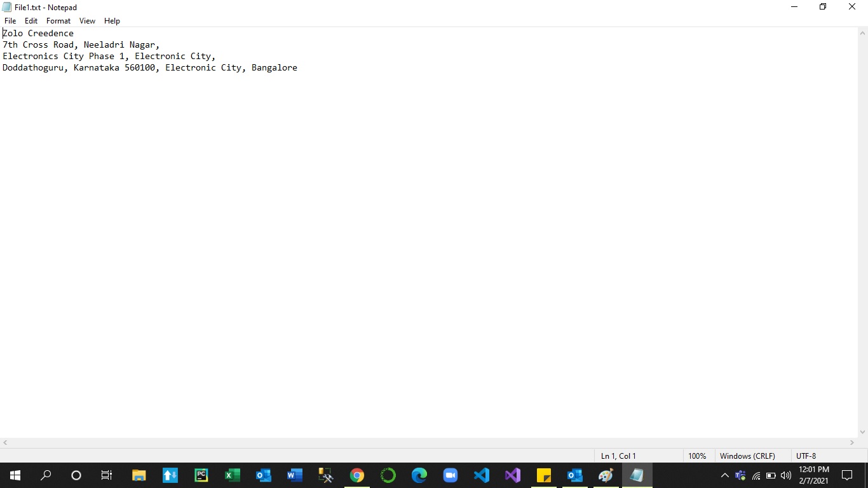The image size is (868, 488).
Task: Open the File menu
Action: click(x=10, y=21)
